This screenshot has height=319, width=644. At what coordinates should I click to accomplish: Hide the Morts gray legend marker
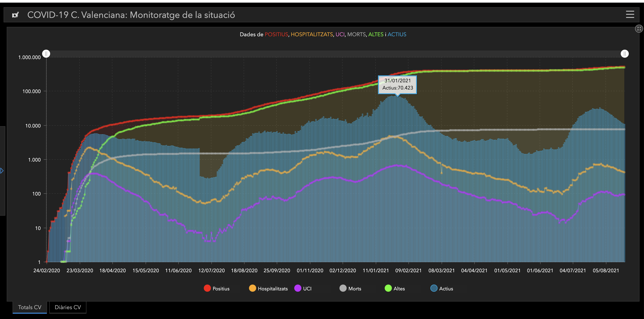(x=343, y=288)
